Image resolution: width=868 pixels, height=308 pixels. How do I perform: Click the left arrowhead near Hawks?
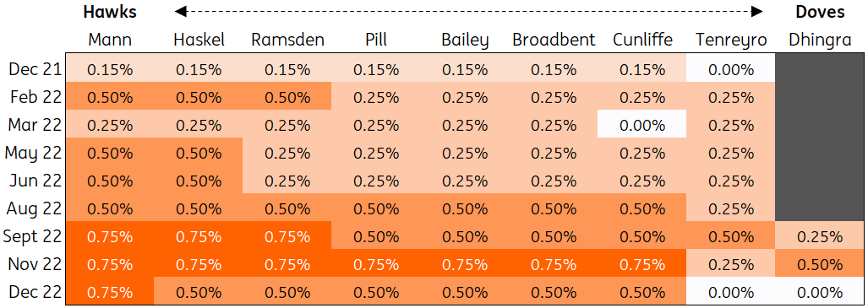tap(181, 11)
